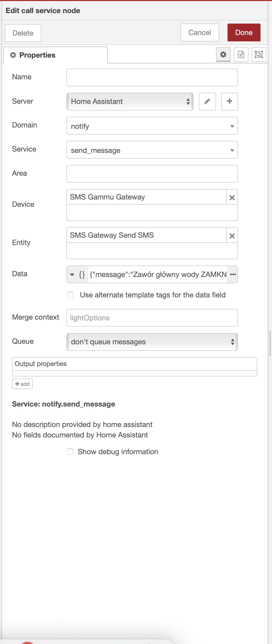The height and width of the screenshot is (644, 272).
Task: Open node appearance settings icon
Action: (259, 54)
